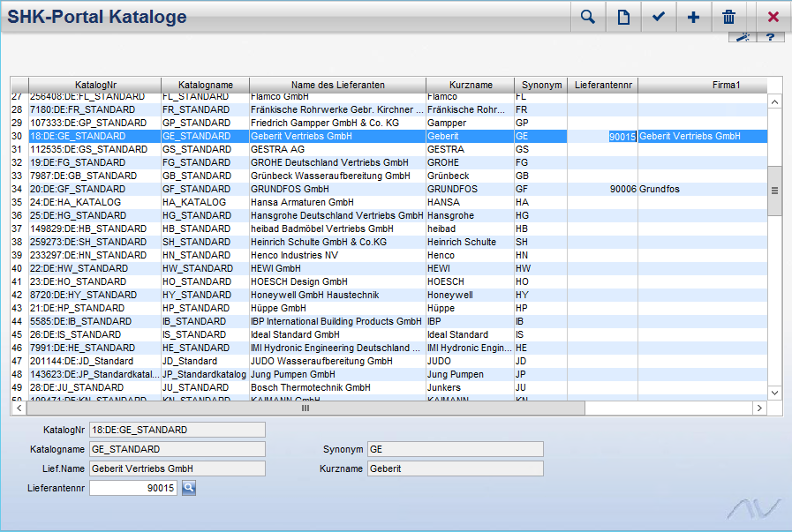Click the horizontal scrollbar thumb

coord(305,408)
